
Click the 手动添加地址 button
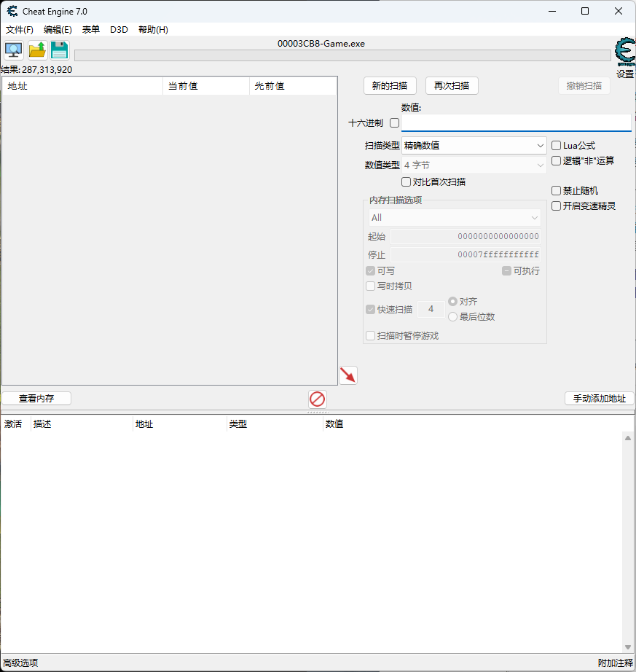[600, 399]
